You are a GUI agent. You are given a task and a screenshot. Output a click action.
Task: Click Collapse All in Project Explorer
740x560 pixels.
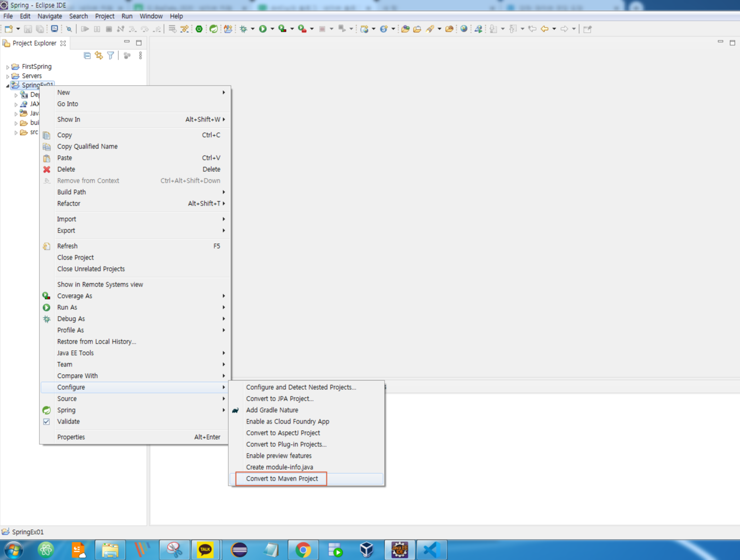[x=87, y=56]
